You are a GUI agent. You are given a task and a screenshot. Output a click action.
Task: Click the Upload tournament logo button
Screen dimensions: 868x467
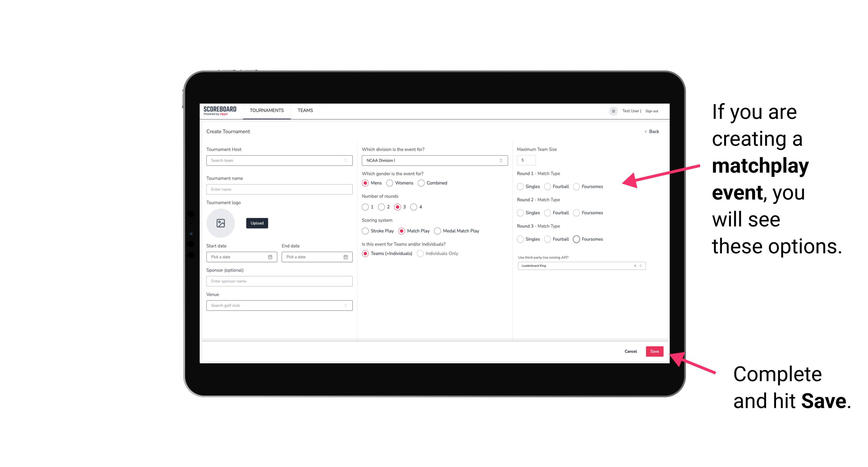coord(257,223)
